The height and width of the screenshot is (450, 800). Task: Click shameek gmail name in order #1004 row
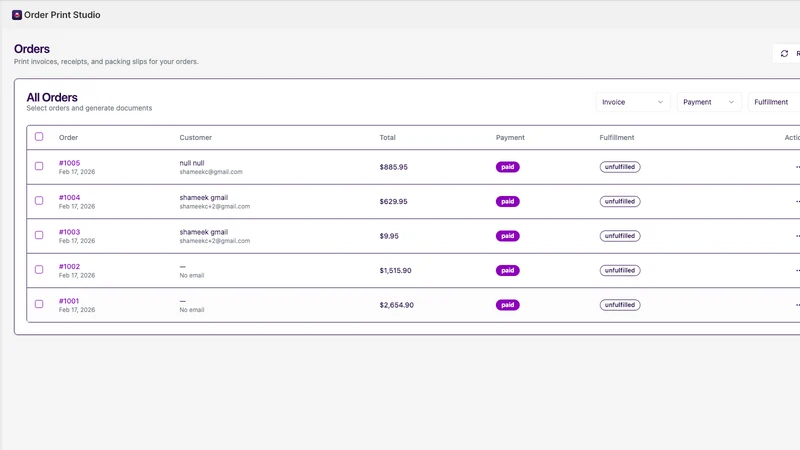(x=204, y=197)
